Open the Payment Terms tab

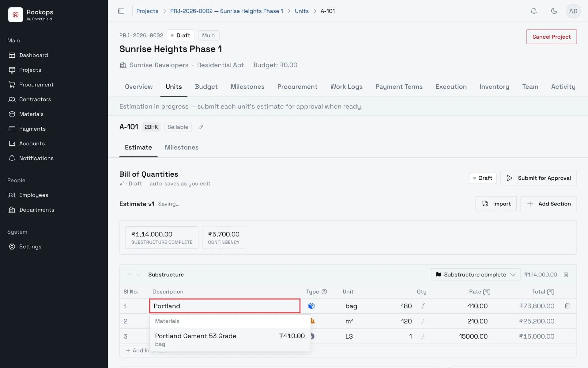point(399,87)
